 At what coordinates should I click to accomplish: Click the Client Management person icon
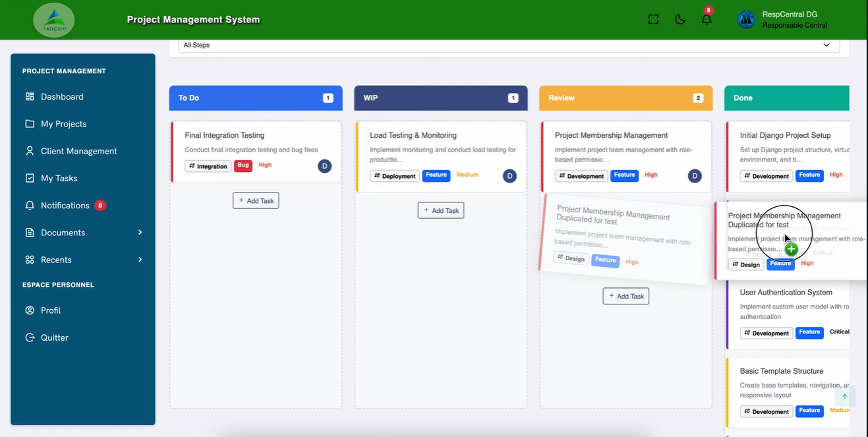(30, 151)
